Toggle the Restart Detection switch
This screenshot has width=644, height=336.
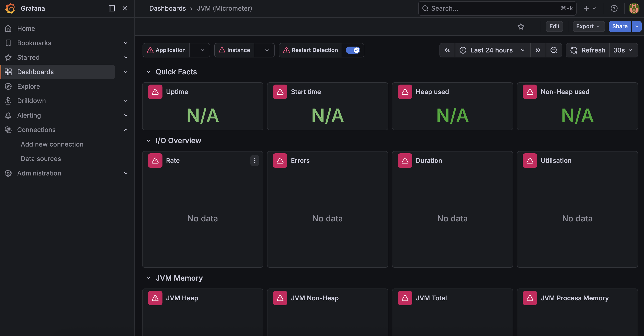353,50
